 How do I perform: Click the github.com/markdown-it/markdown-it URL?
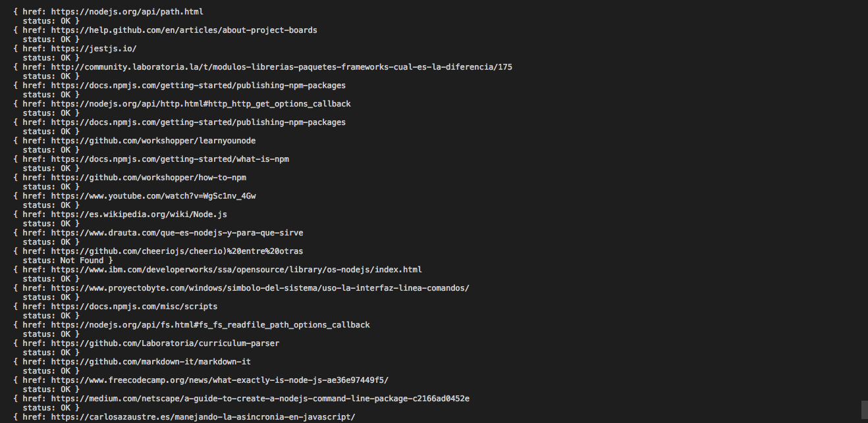tap(151, 362)
